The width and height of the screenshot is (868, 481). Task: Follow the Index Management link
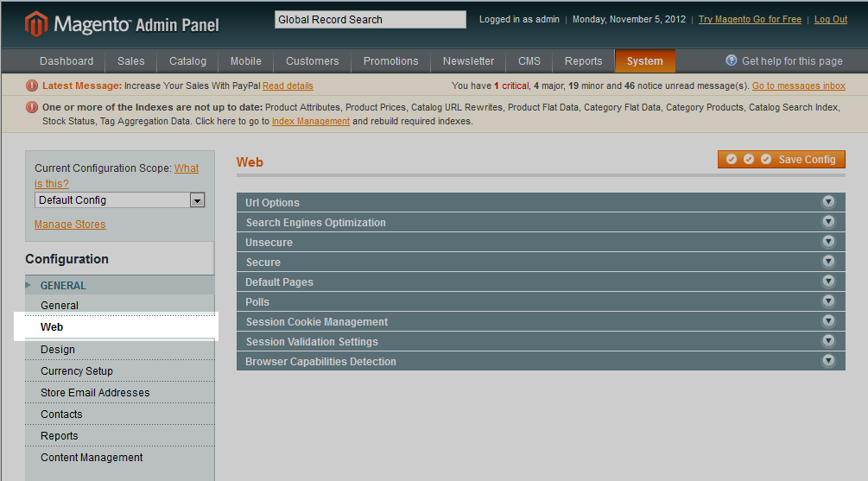coord(310,122)
